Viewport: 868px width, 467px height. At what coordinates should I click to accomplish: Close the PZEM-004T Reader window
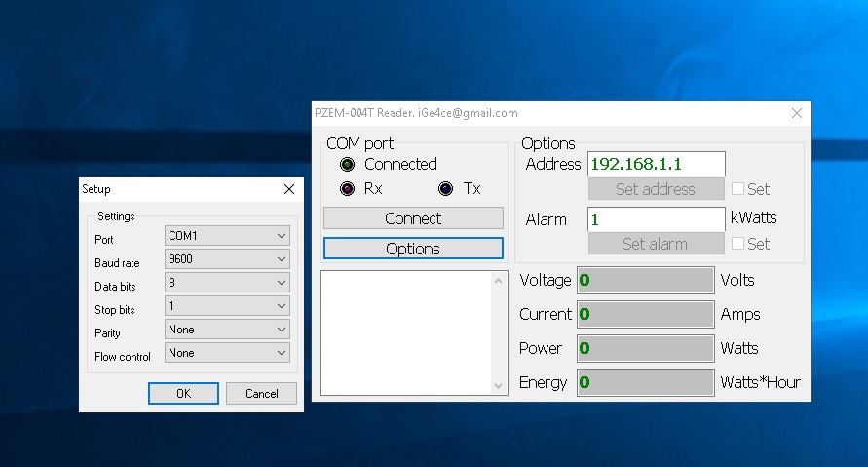click(796, 113)
